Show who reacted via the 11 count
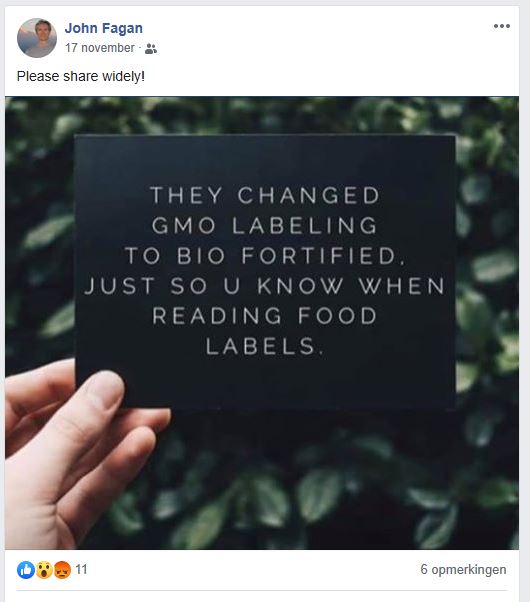Screen dimensions: 530x602 (81, 569)
